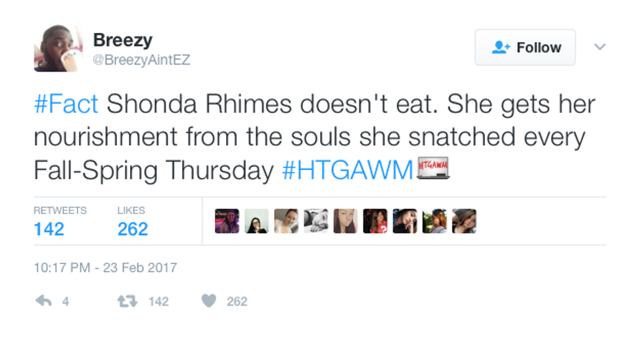Open the @BreezyAintEZ handle link
This screenshot has width=644, height=337.
tap(141, 60)
